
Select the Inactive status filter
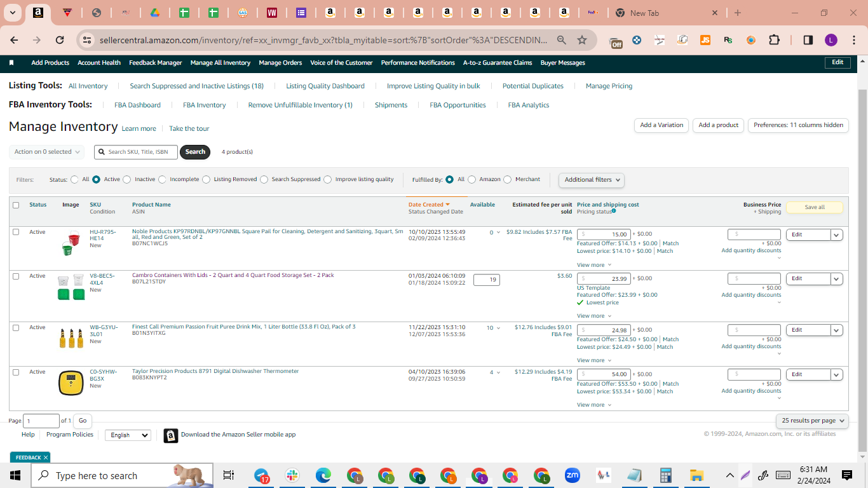tap(127, 179)
